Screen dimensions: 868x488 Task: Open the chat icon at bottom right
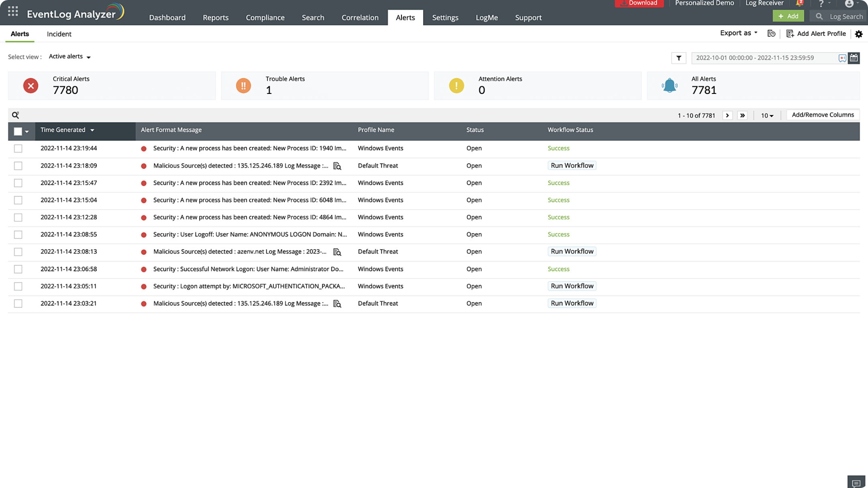[856, 483]
